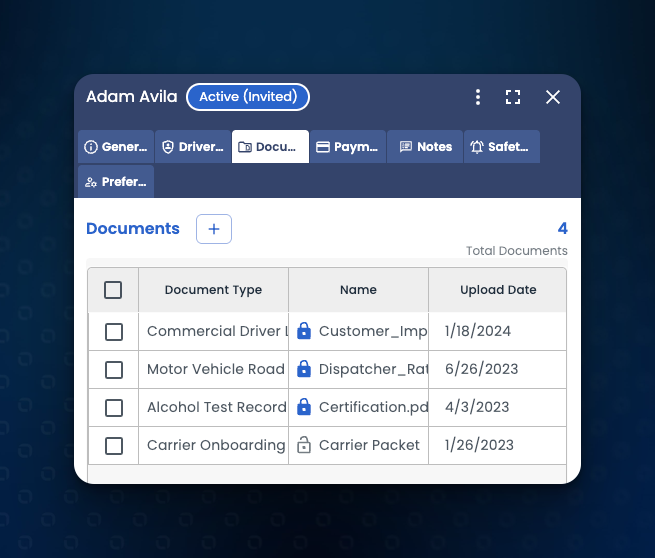655x558 pixels.
Task: Open the Preferences tab
Action: [x=116, y=182]
